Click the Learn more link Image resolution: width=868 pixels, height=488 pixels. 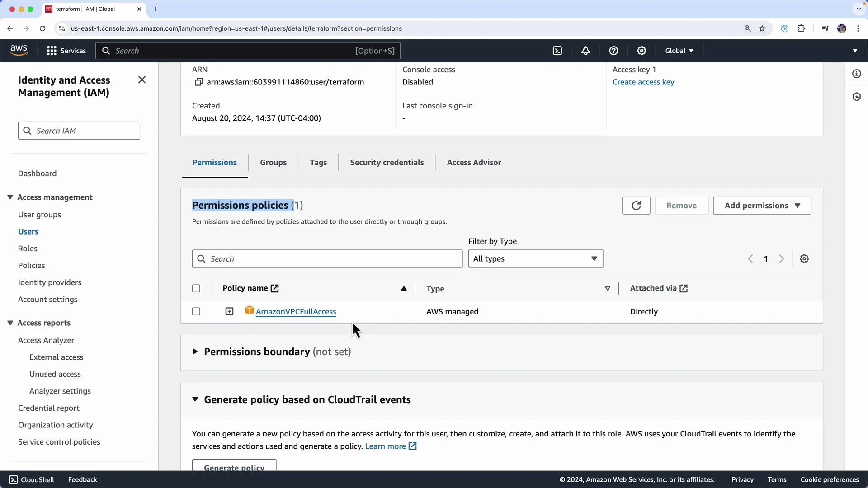[x=391, y=446]
